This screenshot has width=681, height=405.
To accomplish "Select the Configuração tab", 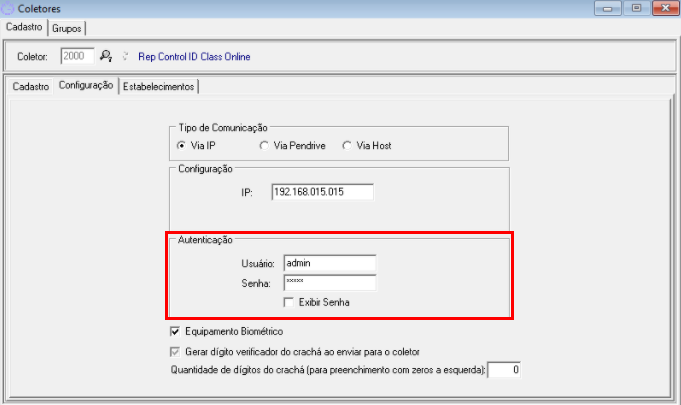I will click(x=85, y=86).
